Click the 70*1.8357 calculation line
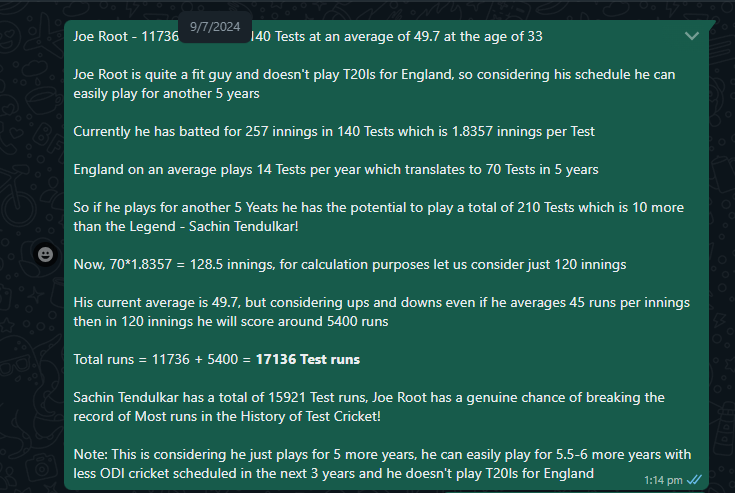735x493 pixels. (x=350, y=265)
